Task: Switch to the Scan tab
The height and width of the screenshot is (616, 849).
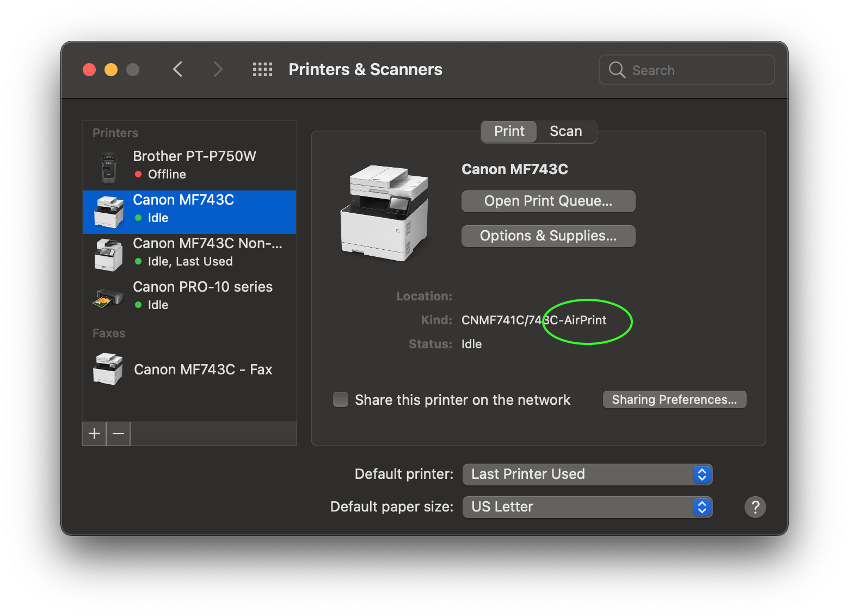Action: (566, 132)
